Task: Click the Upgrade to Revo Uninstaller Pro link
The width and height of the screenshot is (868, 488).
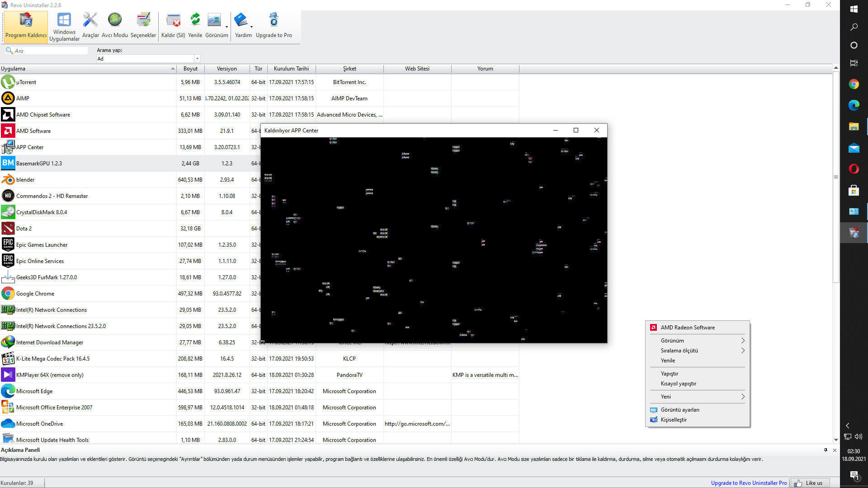Action: pyautogui.click(x=749, y=483)
